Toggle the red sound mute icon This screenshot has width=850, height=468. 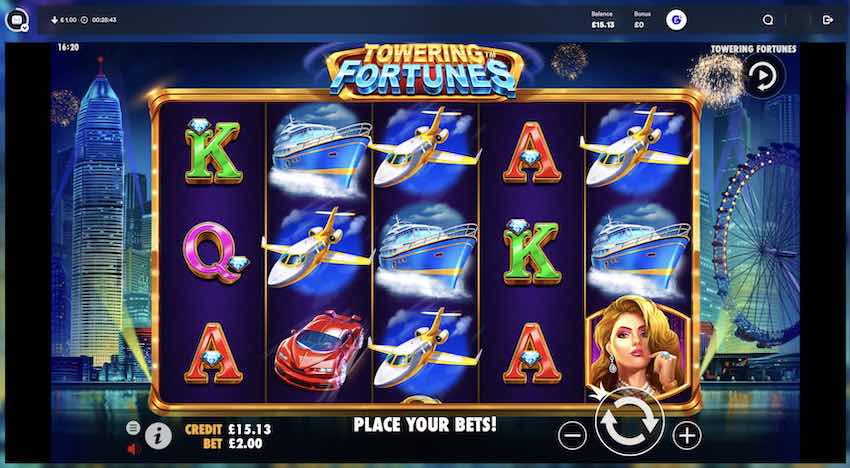tap(133, 448)
